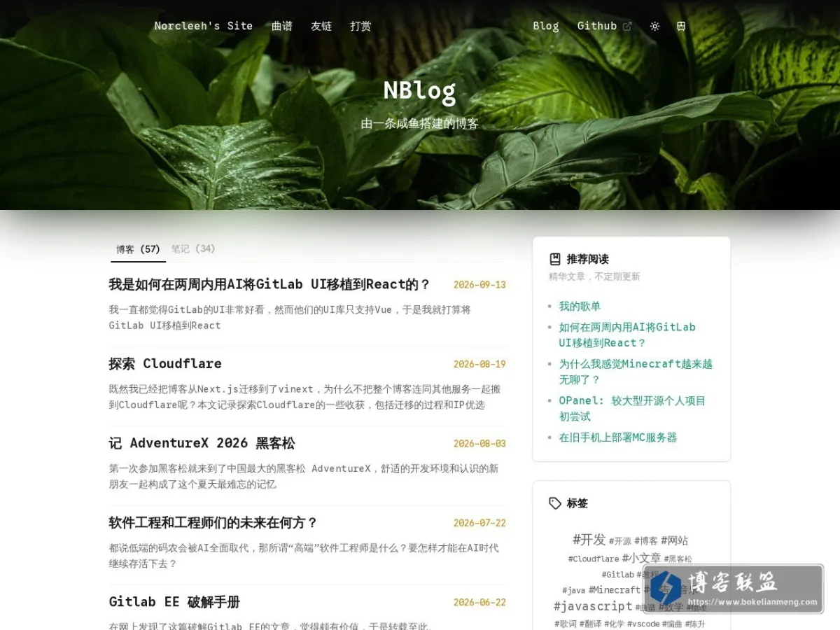Image resolution: width=840 pixels, height=630 pixels.
Task: Switch to the 笔记 (34) tab
Action: (x=193, y=248)
